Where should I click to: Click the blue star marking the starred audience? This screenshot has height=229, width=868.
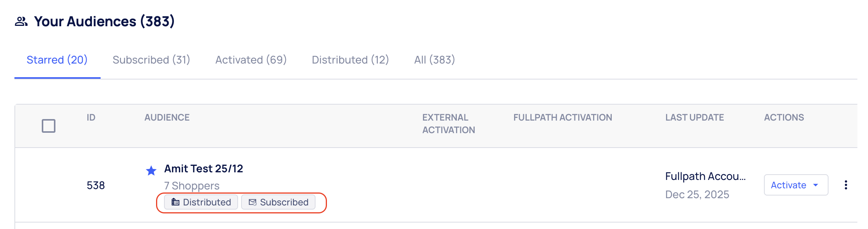click(151, 171)
